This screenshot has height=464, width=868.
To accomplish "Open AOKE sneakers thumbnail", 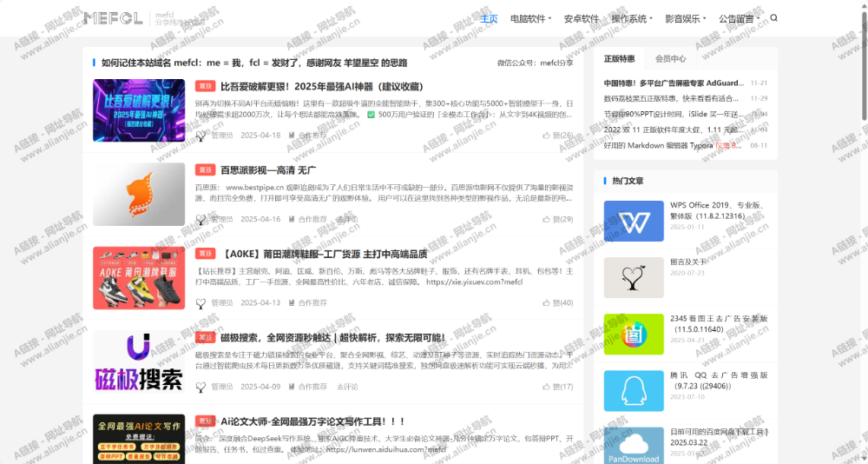I will point(139,278).
